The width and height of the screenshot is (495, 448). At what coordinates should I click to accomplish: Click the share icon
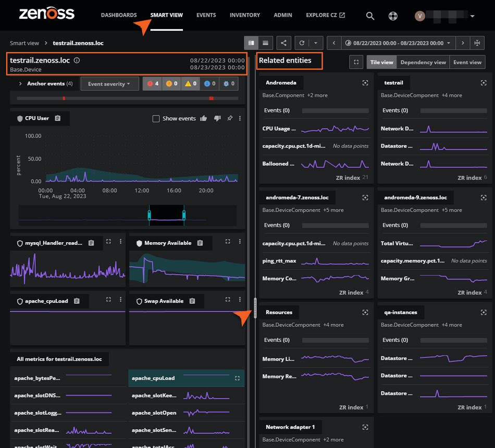coord(283,43)
